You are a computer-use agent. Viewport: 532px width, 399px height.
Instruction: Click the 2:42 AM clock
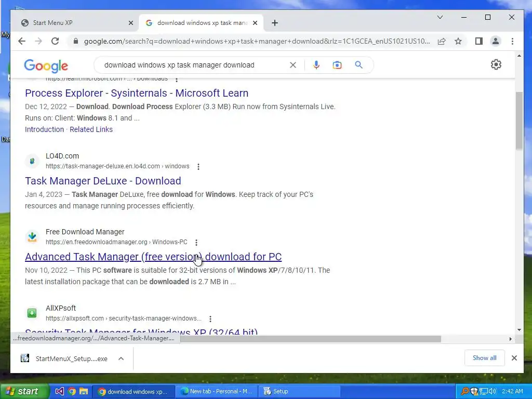(x=512, y=391)
